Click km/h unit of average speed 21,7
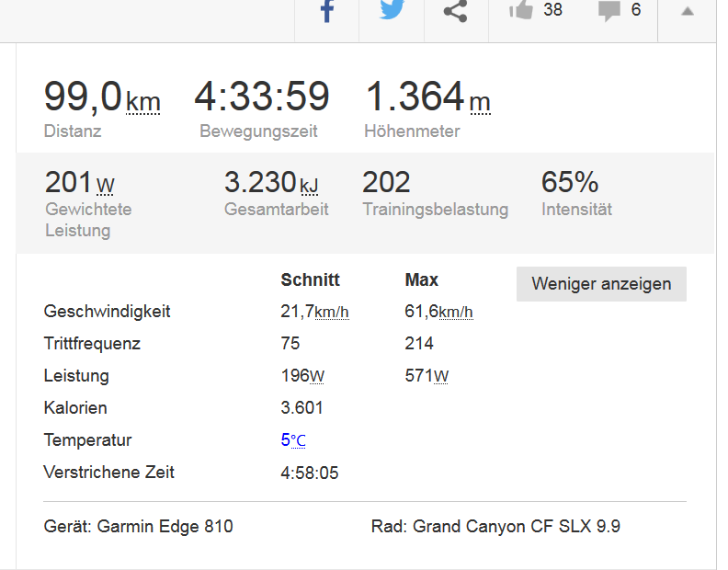 [x=332, y=313]
